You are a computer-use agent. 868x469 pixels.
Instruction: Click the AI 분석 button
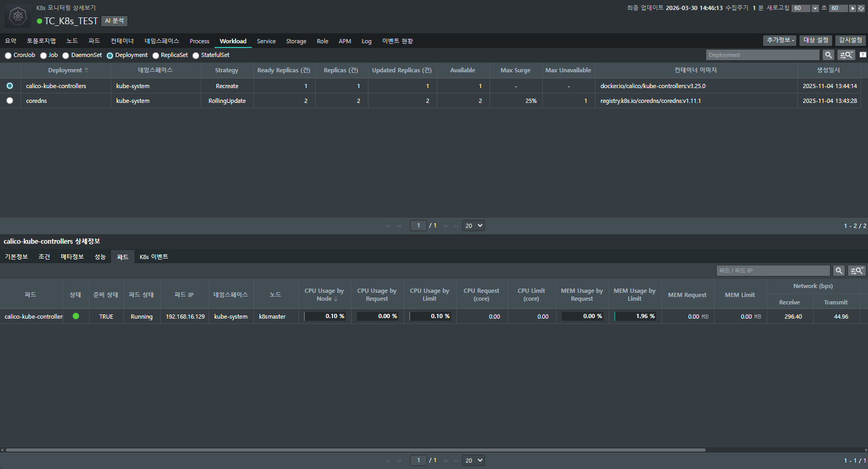click(x=114, y=21)
